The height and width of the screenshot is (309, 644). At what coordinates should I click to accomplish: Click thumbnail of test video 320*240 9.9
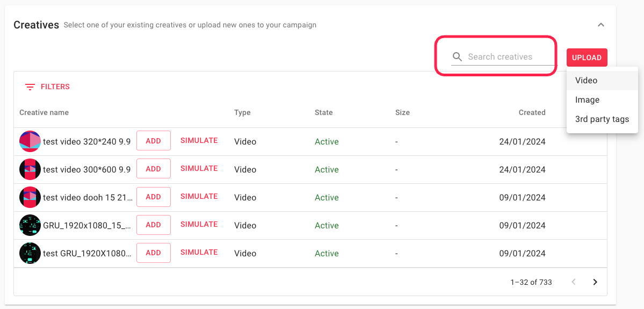click(x=30, y=141)
